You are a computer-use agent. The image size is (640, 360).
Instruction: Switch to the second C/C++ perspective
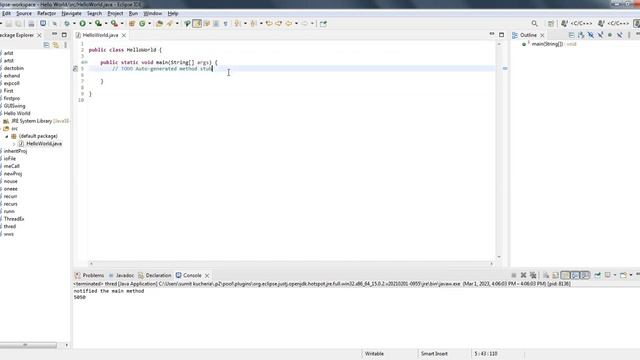coord(613,24)
